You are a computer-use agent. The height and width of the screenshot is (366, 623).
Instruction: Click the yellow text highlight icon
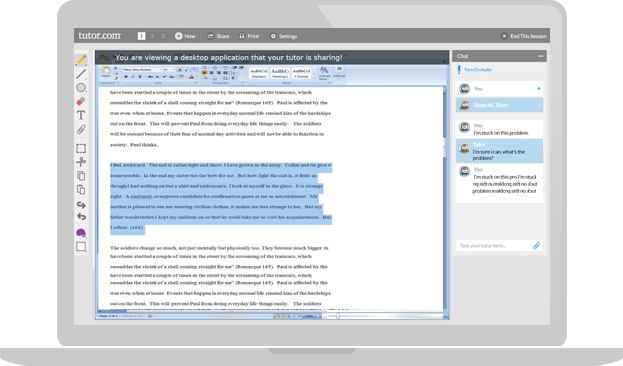(182, 77)
